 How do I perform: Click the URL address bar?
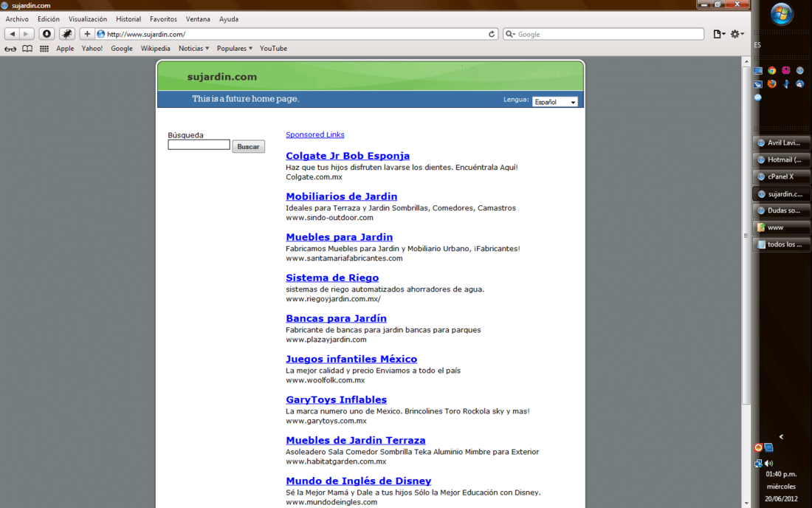[x=296, y=34]
